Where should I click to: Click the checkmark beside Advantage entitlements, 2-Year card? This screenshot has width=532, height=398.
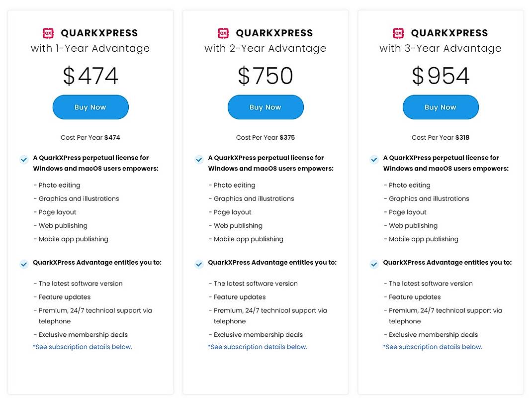199,264
